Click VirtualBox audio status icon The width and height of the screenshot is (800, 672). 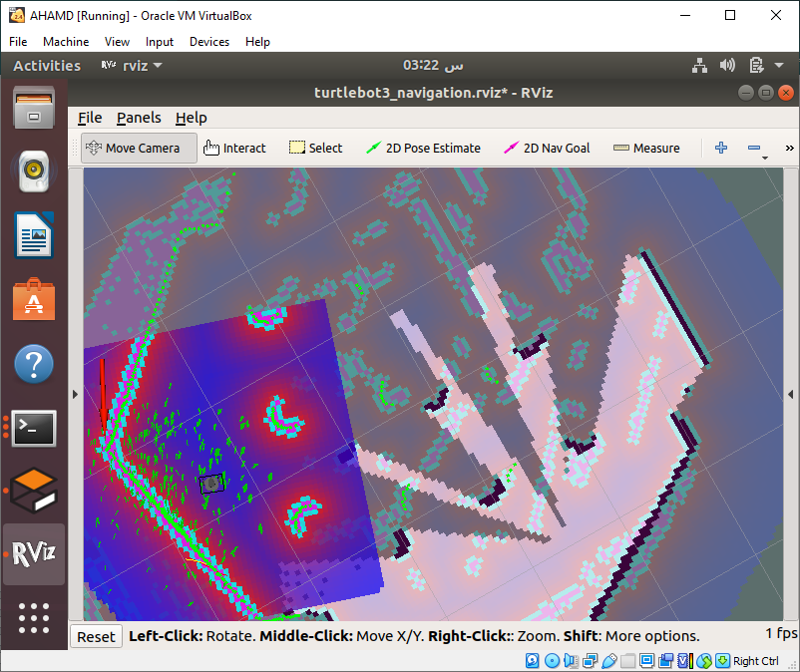571,661
